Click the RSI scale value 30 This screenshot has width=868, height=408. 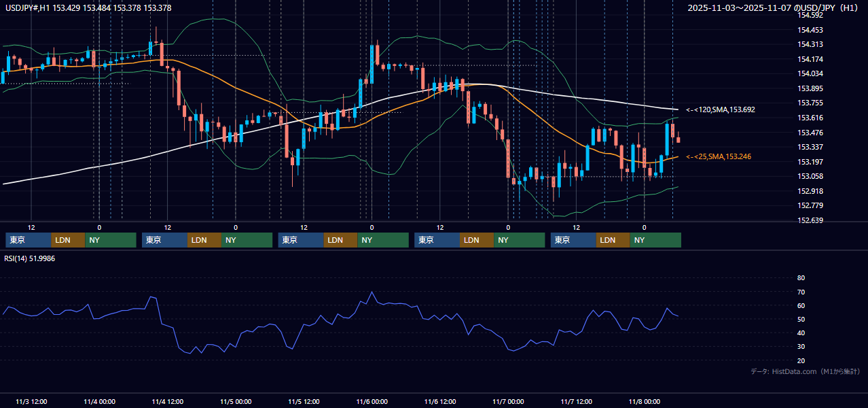(801, 347)
